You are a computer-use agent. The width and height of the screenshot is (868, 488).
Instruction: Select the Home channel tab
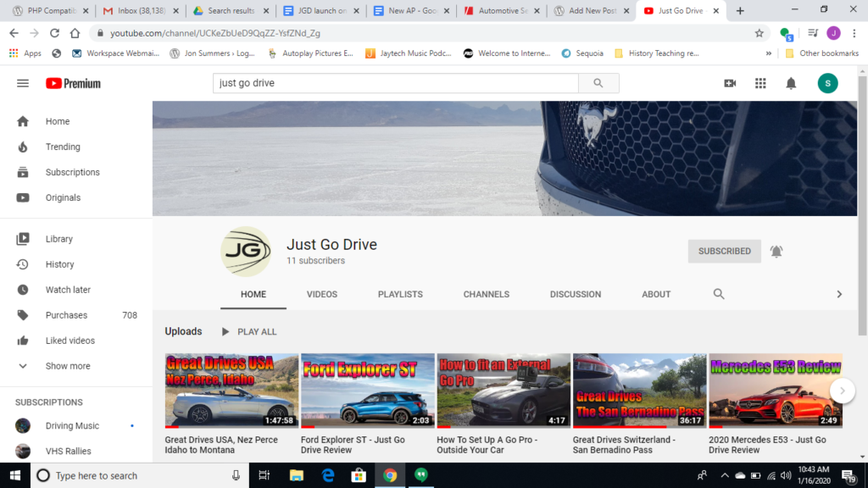click(253, 294)
